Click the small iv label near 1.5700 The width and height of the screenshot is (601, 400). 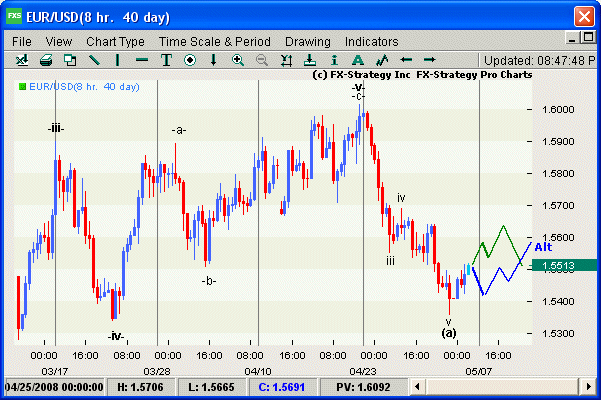[401, 198]
